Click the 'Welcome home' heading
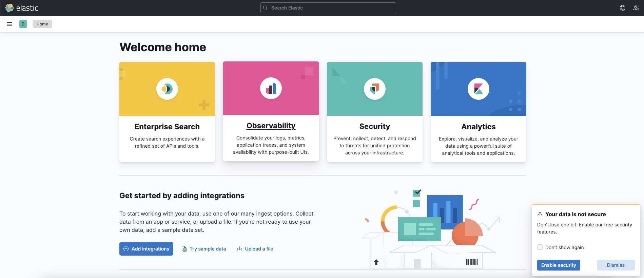The image size is (644, 278). point(163,47)
